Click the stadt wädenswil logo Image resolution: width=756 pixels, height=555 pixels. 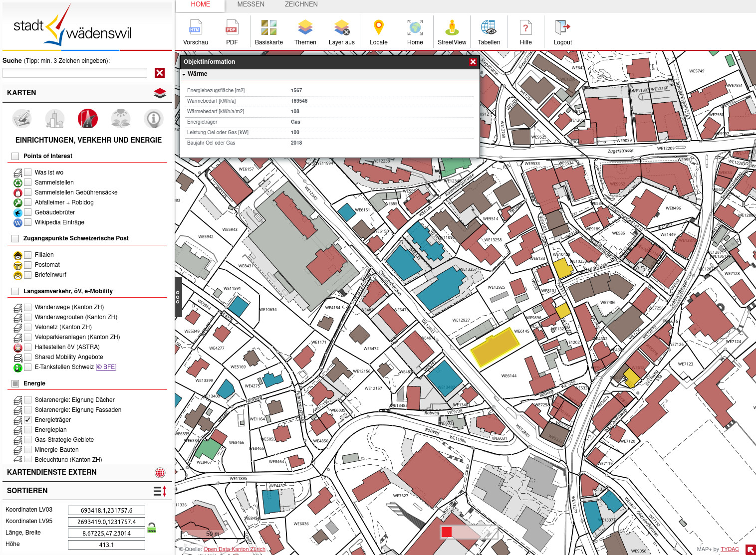(x=72, y=26)
